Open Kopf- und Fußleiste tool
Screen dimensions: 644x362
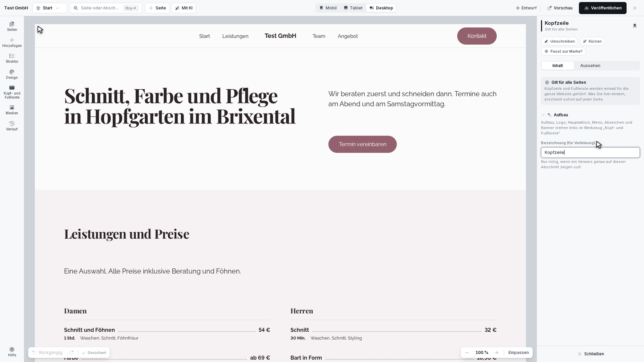point(12,92)
